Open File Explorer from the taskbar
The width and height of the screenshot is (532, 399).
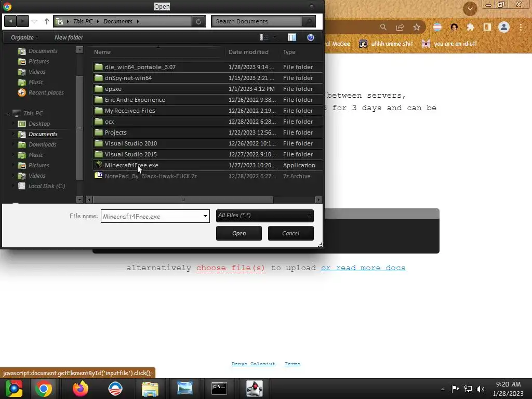coord(150,389)
